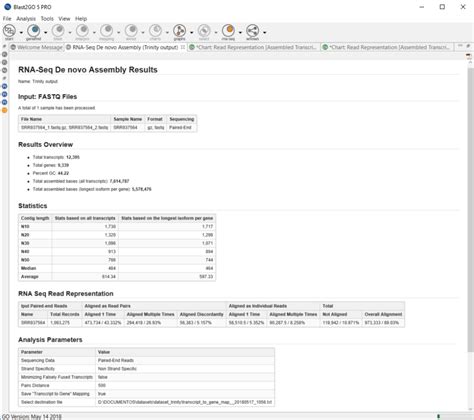The image size is (474, 420).
Task: Click the maximize editor area icon
Action: pos(468,46)
